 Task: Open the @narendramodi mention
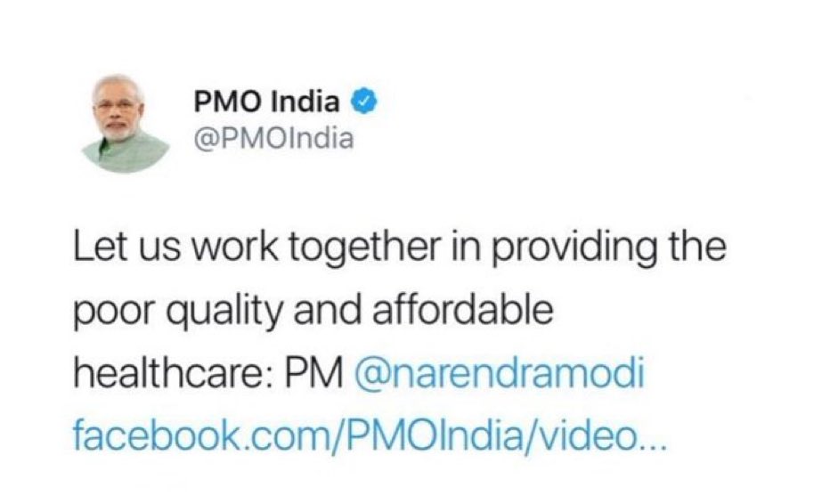coord(500,372)
